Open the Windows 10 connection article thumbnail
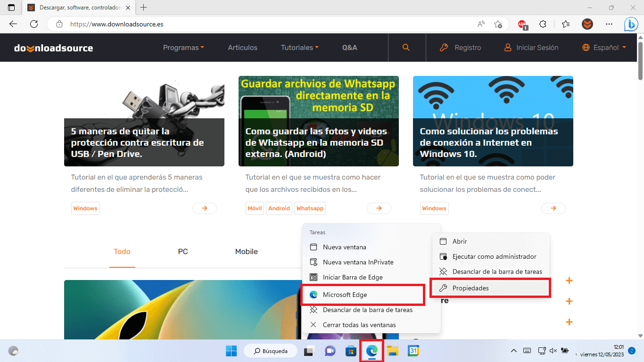 tap(493, 121)
